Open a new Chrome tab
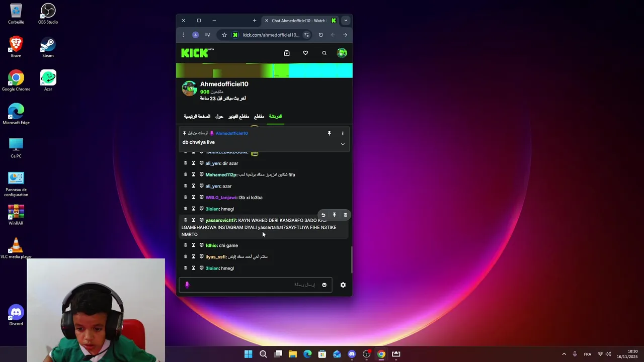The image size is (644, 362). click(x=254, y=21)
